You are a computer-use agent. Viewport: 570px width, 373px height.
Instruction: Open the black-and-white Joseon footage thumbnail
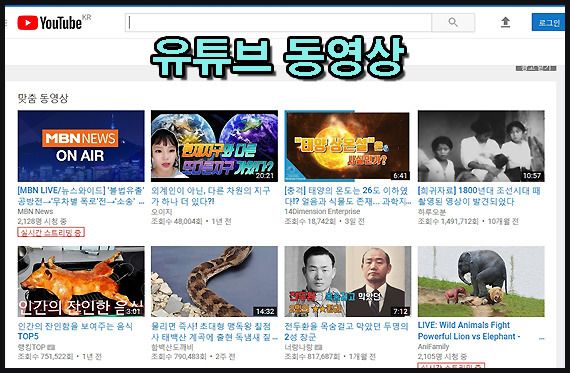pyautogui.click(x=481, y=146)
